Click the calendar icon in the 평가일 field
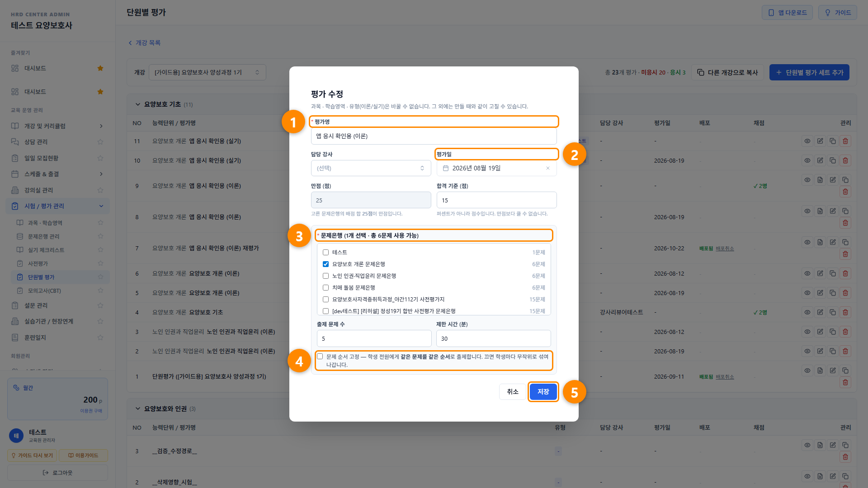The width and height of the screenshot is (868, 488). point(446,168)
